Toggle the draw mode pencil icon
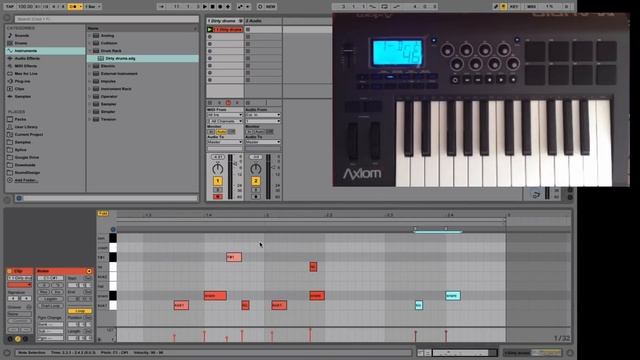Image resolution: width=640 pixels, height=360 pixels. click(x=496, y=7)
